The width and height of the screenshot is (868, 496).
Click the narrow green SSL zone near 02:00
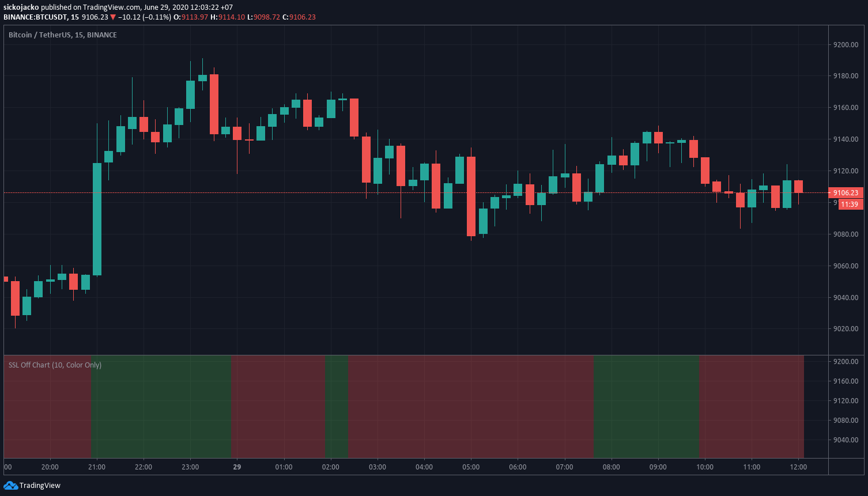pyautogui.click(x=337, y=407)
